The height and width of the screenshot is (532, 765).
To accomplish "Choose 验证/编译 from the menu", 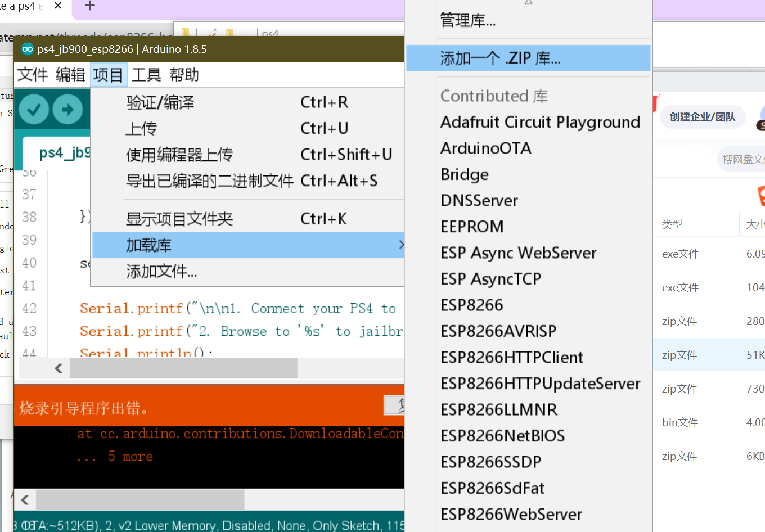I will tap(247, 102).
